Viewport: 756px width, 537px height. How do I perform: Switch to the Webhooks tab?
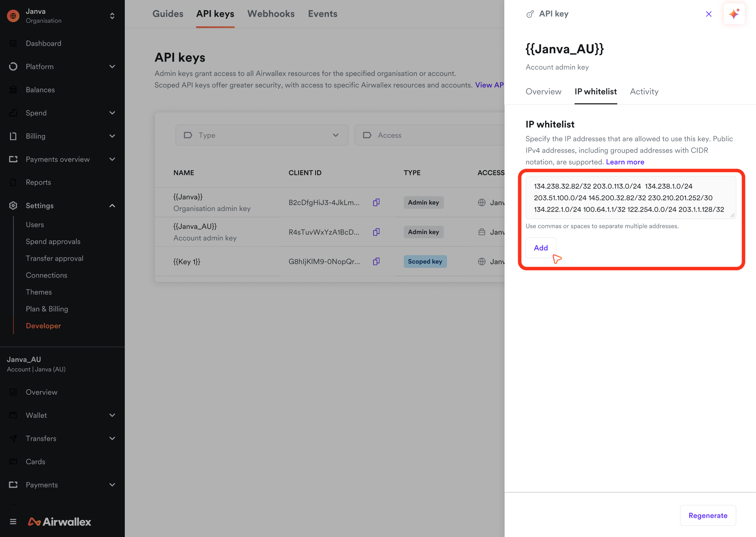tap(271, 14)
